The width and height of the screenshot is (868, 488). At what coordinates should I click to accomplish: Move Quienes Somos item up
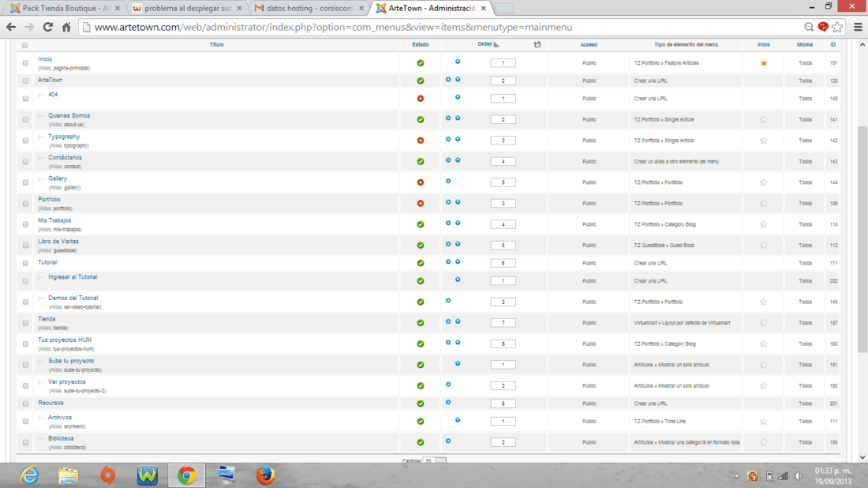click(448, 118)
